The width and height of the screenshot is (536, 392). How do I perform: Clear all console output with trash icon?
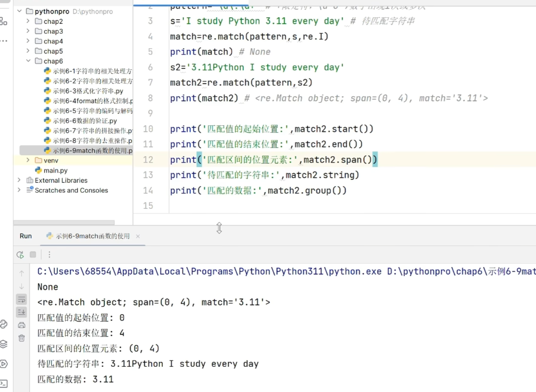22,338
